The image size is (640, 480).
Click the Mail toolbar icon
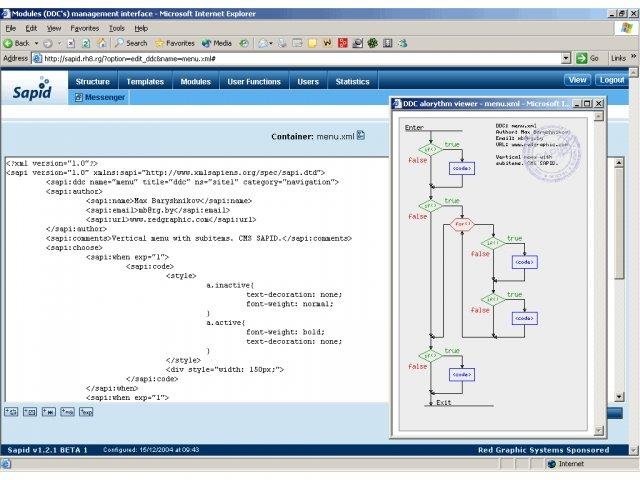(263, 43)
